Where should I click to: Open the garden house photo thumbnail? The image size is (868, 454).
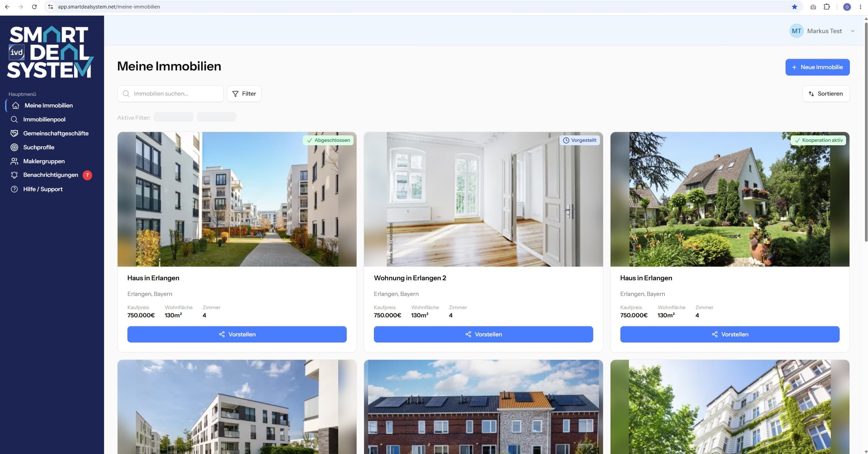coord(730,199)
